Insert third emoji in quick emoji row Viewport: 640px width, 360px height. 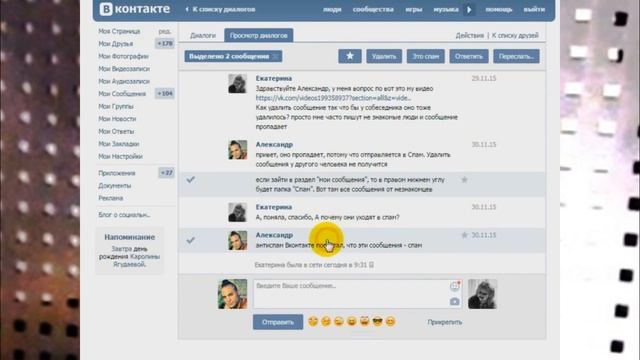pyautogui.click(x=339, y=322)
